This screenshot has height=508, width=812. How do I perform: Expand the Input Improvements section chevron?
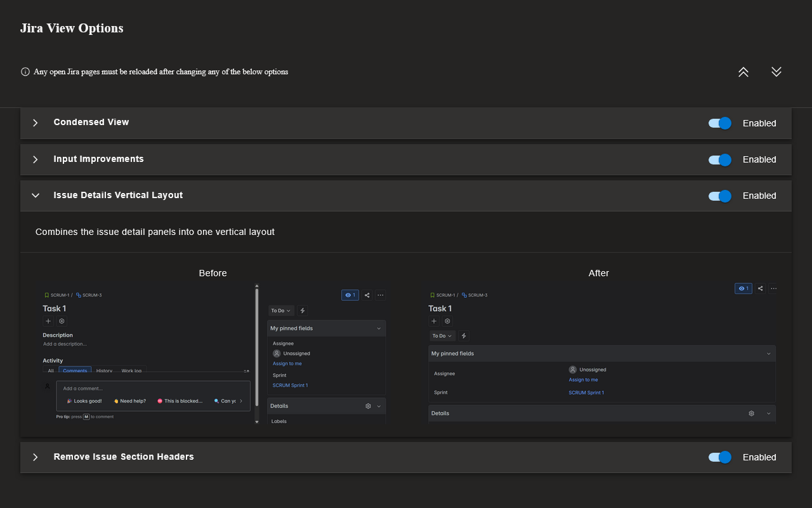point(36,159)
